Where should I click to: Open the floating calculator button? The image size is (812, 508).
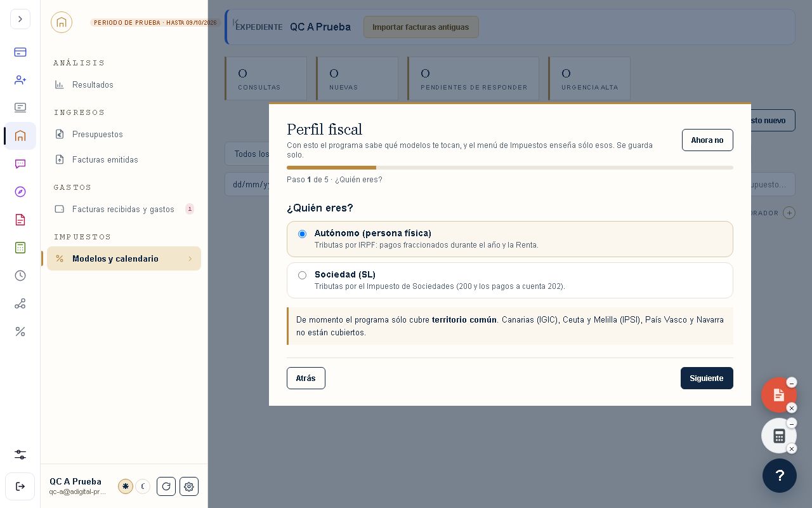(779, 436)
